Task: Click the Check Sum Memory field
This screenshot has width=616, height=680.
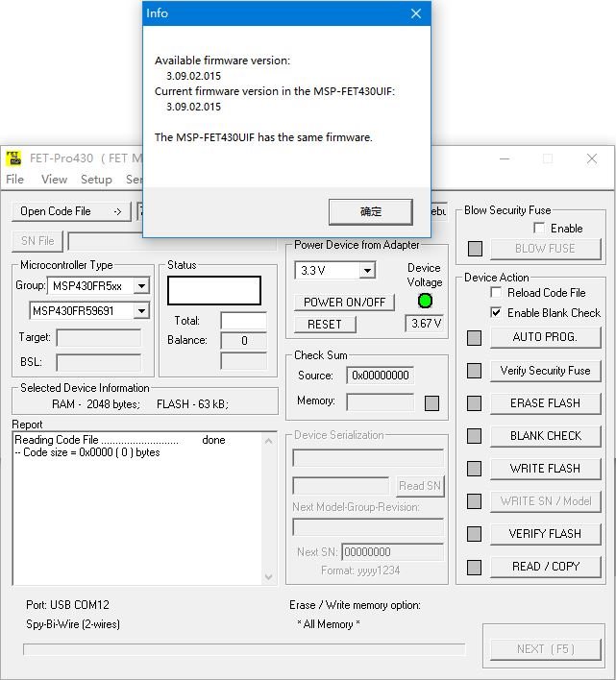Action: (380, 401)
